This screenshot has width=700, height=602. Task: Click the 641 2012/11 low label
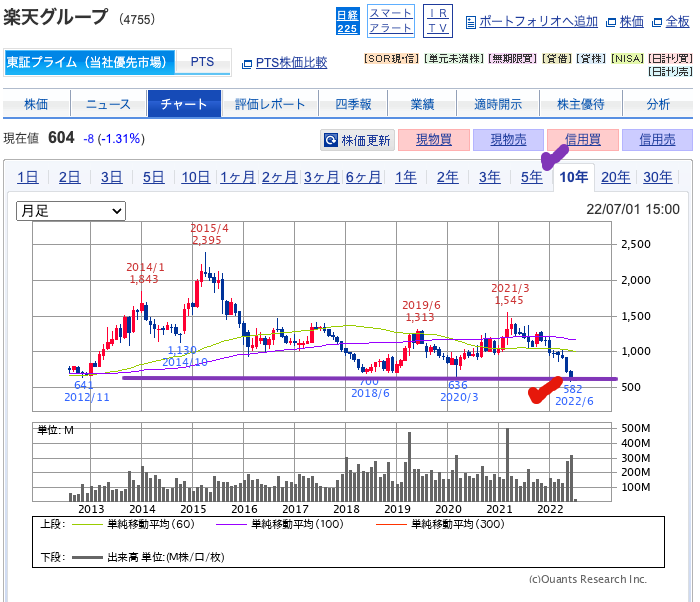(87, 391)
